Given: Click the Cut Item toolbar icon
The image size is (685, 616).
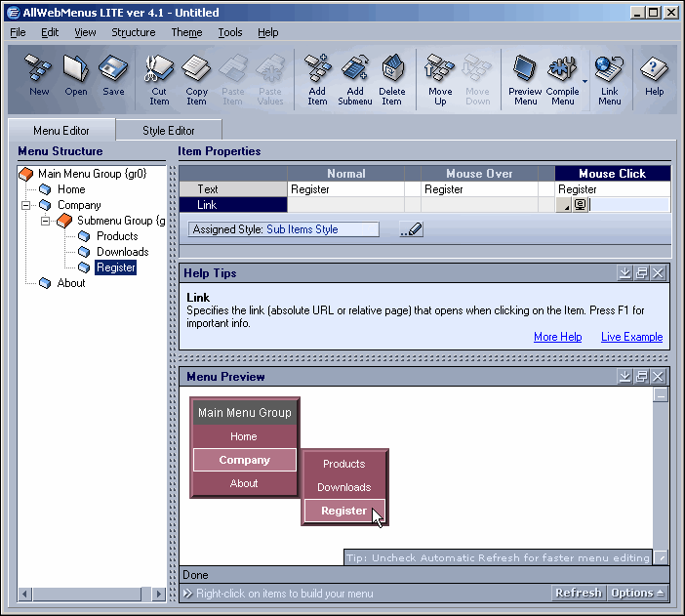Looking at the screenshot, I should (x=159, y=80).
